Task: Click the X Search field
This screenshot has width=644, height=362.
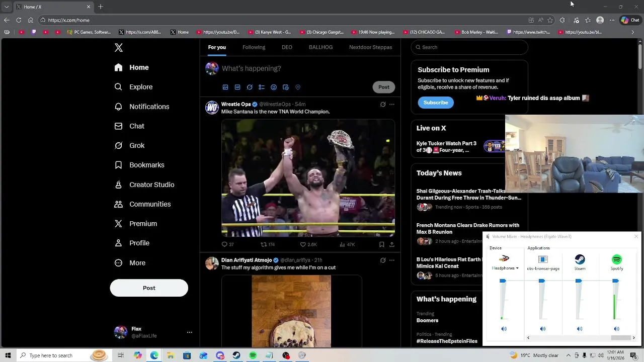Action: pyautogui.click(x=469, y=47)
